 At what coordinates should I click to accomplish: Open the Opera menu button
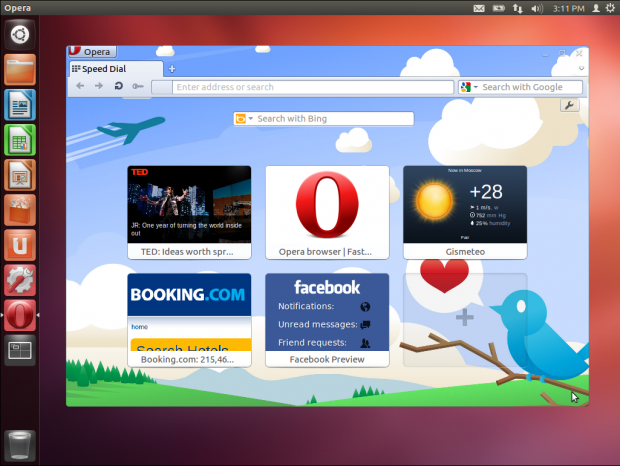click(x=92, y=52)
